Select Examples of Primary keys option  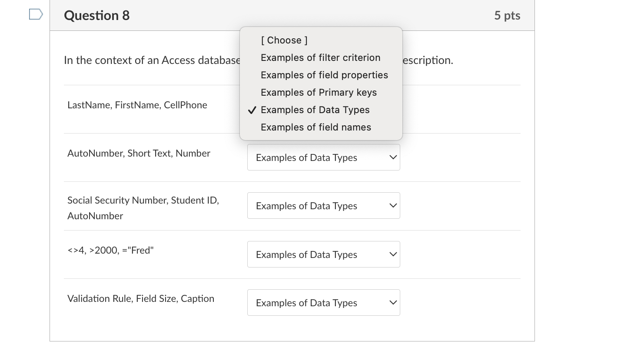click(319, 92)
